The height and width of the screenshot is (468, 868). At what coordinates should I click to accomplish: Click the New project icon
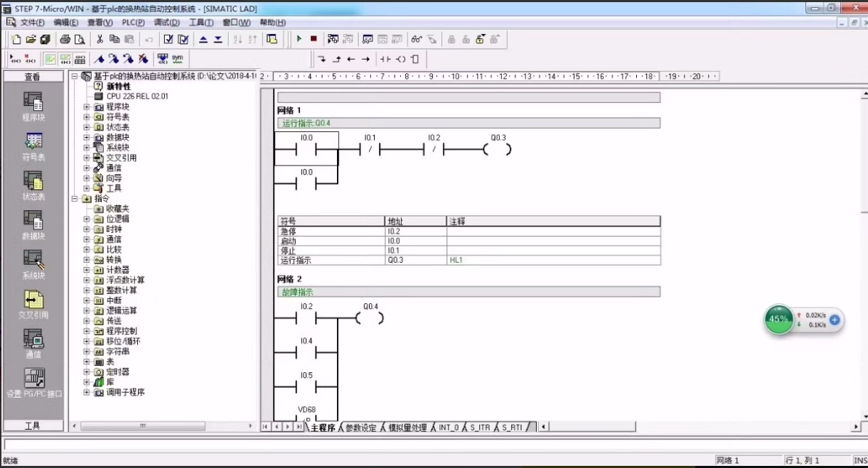tap(16, 39)
